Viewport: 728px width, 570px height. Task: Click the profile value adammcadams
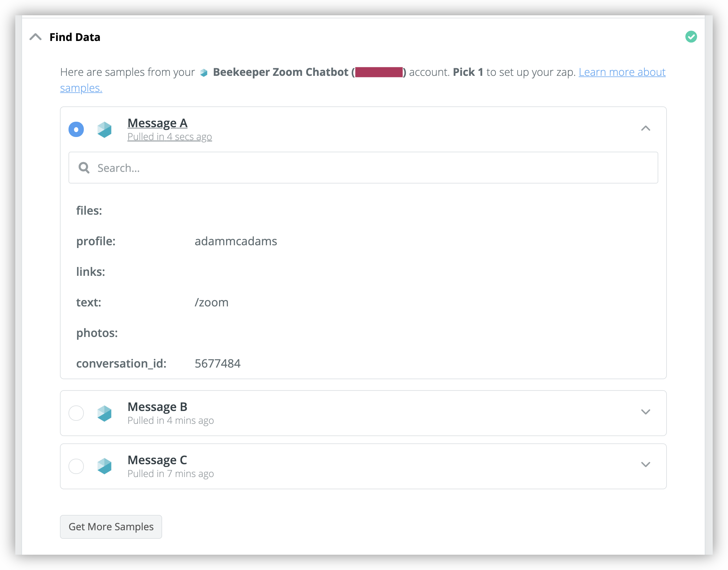pyautogui.click(x=236, y=241)
